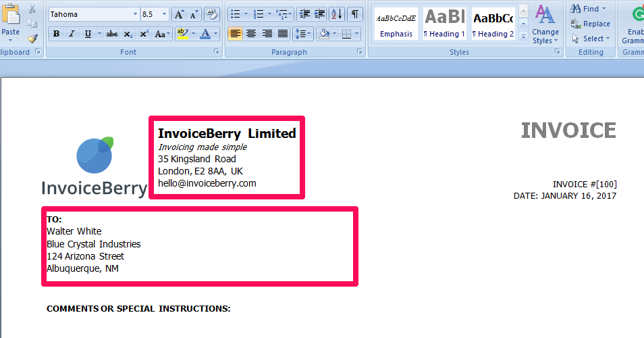The image size is (644, 338).
Task: Apply the Emphasis style
Action: [396, 24]
